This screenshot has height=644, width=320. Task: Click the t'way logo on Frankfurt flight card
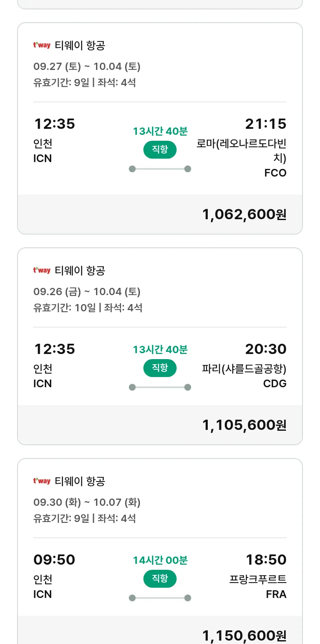42,481
